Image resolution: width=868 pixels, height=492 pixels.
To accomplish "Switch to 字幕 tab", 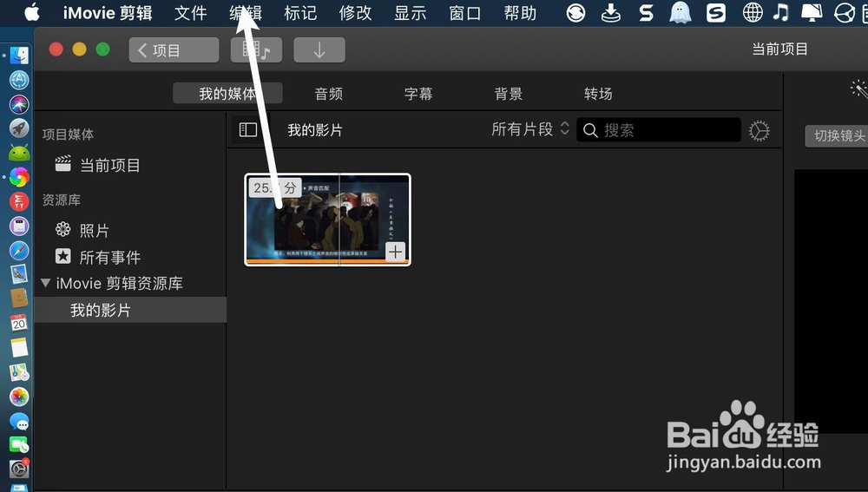I will tap(418, 94).
